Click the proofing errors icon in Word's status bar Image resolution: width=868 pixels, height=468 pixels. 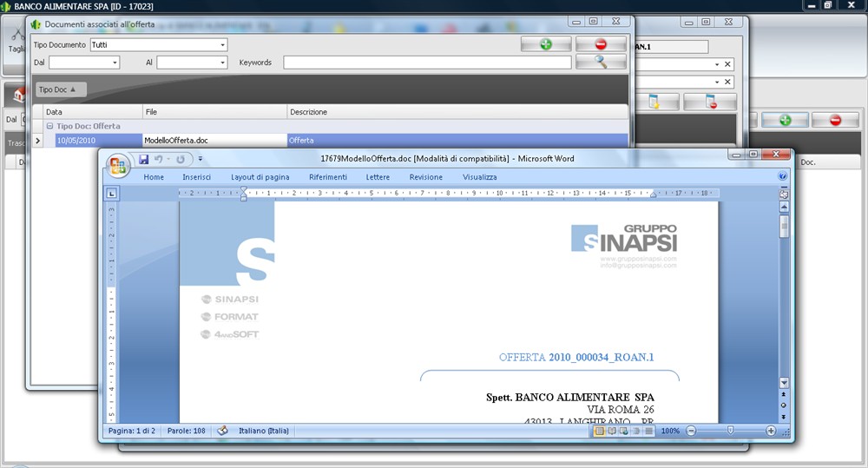coord(222,431)
